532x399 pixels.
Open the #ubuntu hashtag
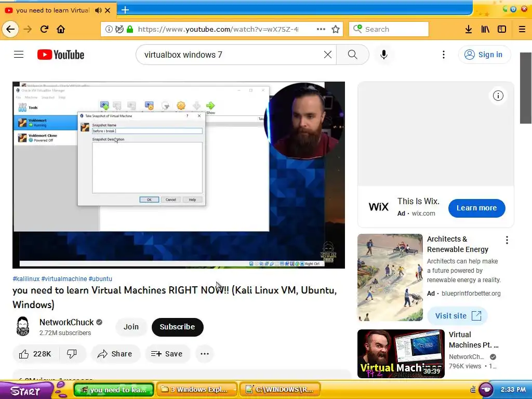[x=100, y=279]
